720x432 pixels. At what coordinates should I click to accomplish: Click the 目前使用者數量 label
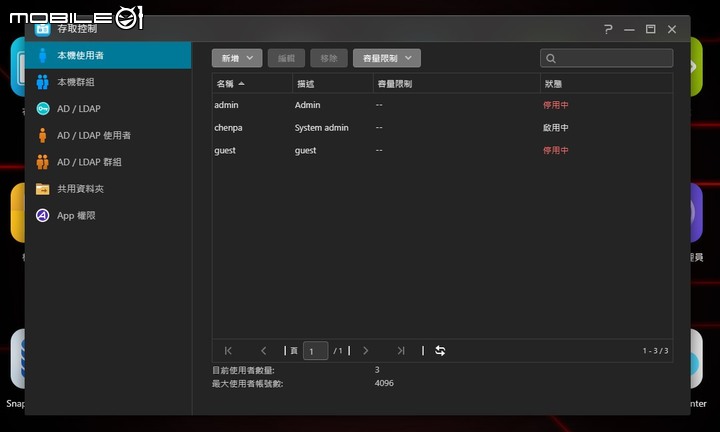[243, 370]
